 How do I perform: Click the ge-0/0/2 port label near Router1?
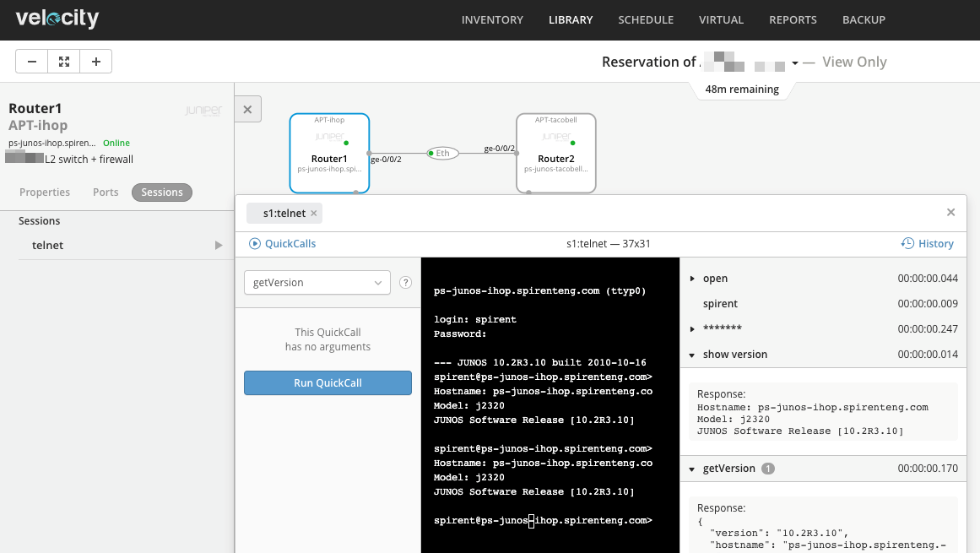tap(387, 160)
